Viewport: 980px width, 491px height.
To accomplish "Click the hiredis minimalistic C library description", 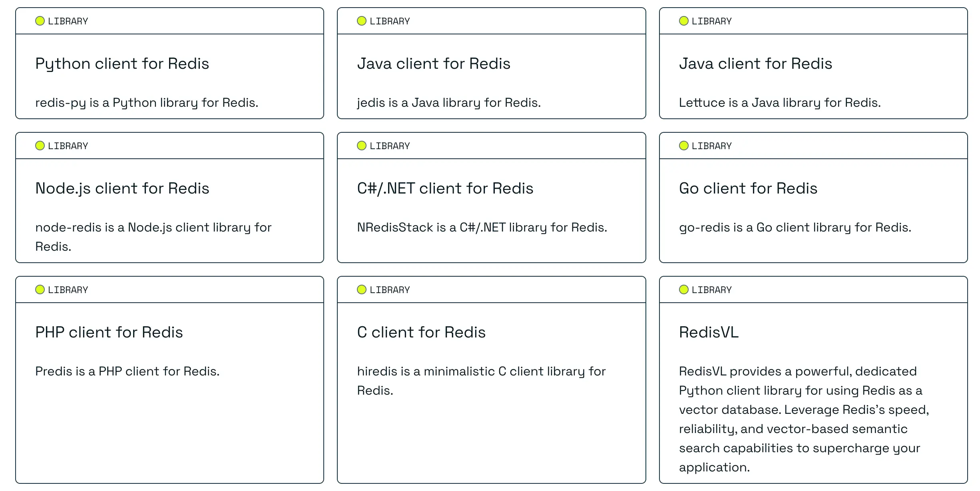I will (x=481, y=372).
